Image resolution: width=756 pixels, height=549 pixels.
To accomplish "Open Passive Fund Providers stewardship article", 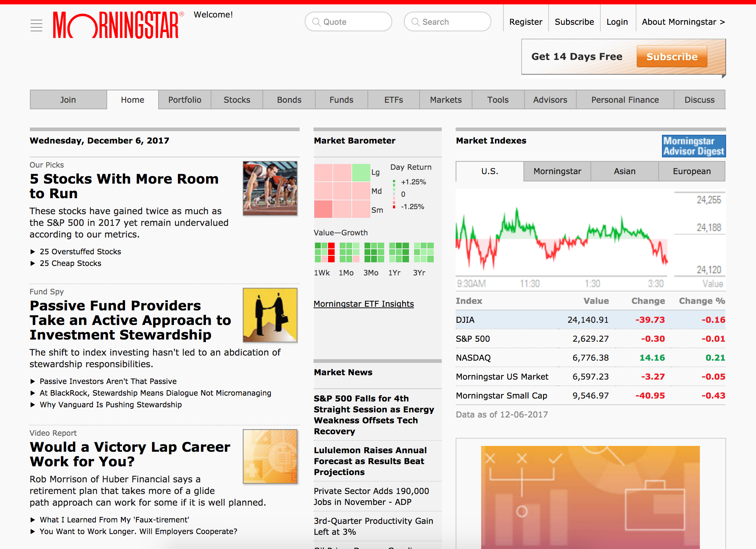I will tap(130, 320).
